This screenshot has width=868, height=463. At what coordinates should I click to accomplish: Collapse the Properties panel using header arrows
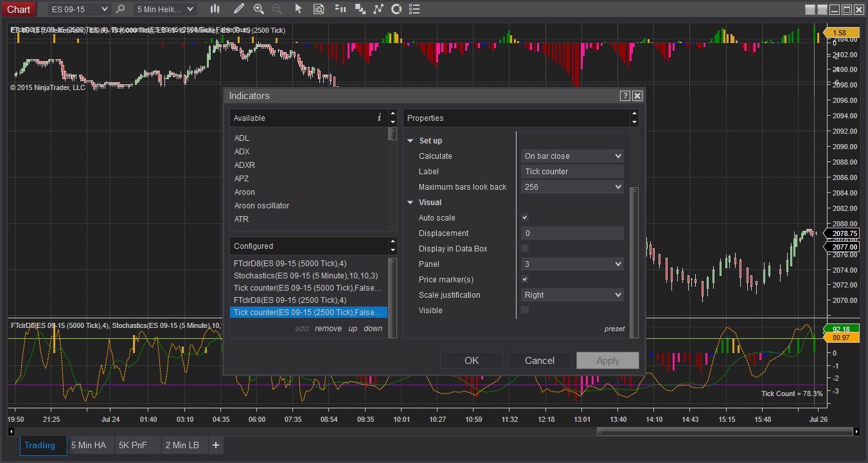[x=635, y=118]
